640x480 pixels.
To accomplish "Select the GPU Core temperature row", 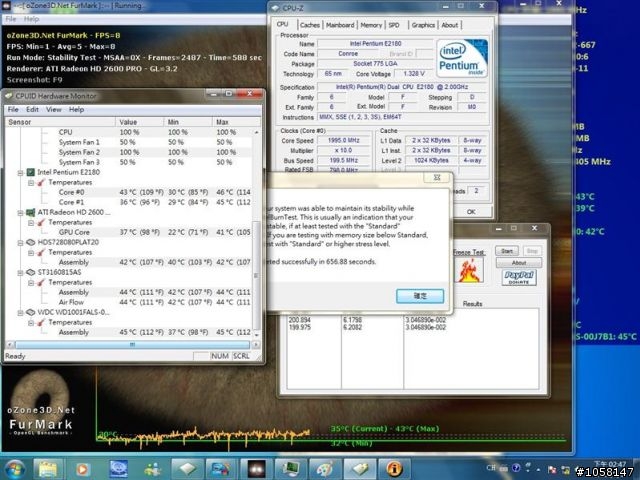I will point(129,232).
